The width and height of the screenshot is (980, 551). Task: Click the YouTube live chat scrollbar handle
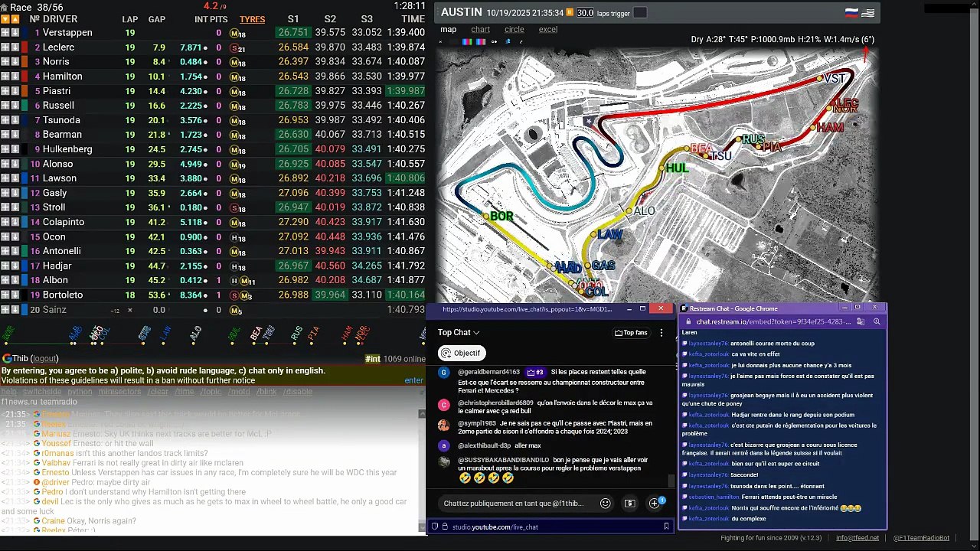tap(671, 481)
